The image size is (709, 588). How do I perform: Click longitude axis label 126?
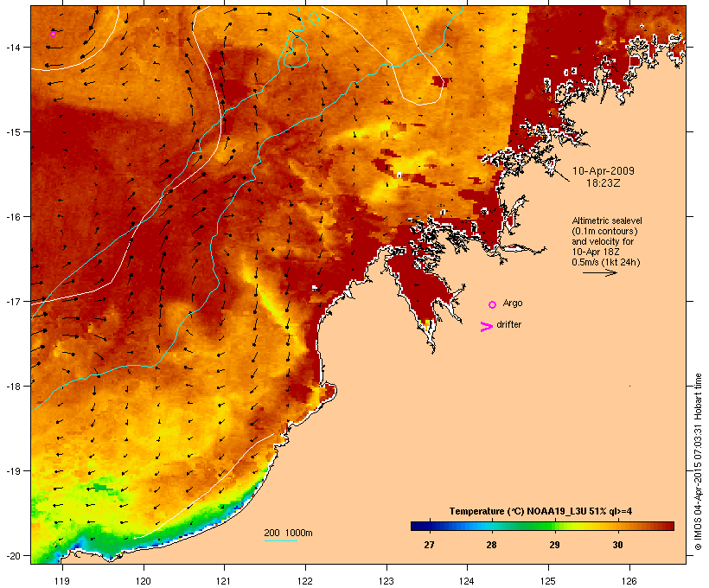tap(629, 581)
